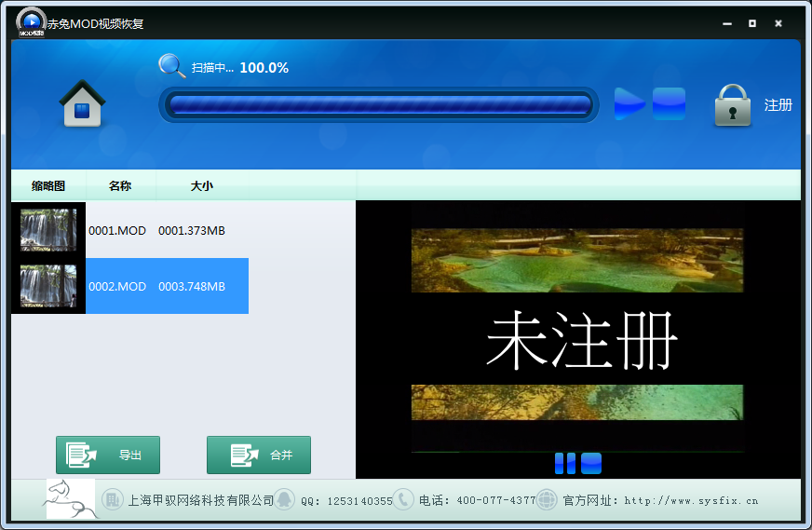Maximize the 赤兔MOD视频恢复 window
Image resolution: width=812 pixels, height=530 pixels.
[752, 23]
